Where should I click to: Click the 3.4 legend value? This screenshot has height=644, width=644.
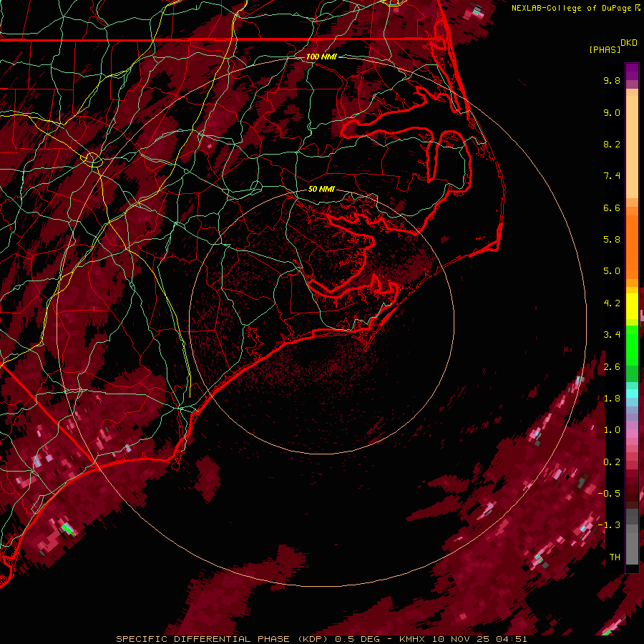(612, 335)
